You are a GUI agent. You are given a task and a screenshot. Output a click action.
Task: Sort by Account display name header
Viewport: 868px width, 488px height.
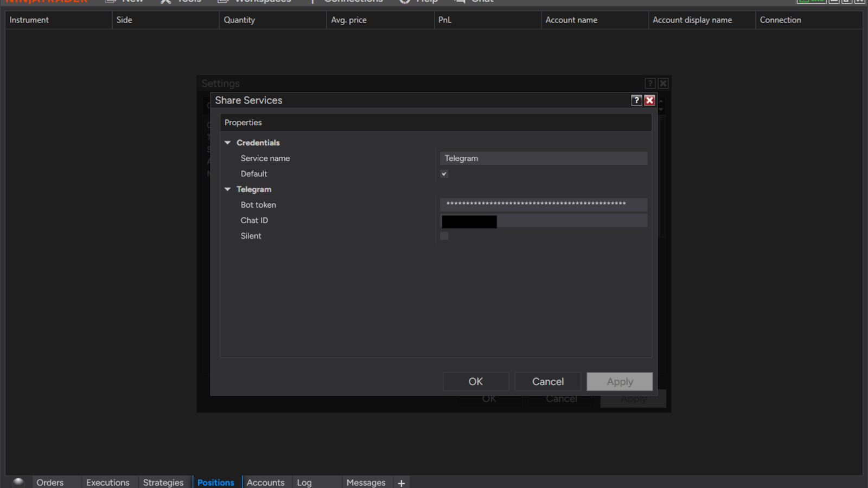(x=702, y=20)
